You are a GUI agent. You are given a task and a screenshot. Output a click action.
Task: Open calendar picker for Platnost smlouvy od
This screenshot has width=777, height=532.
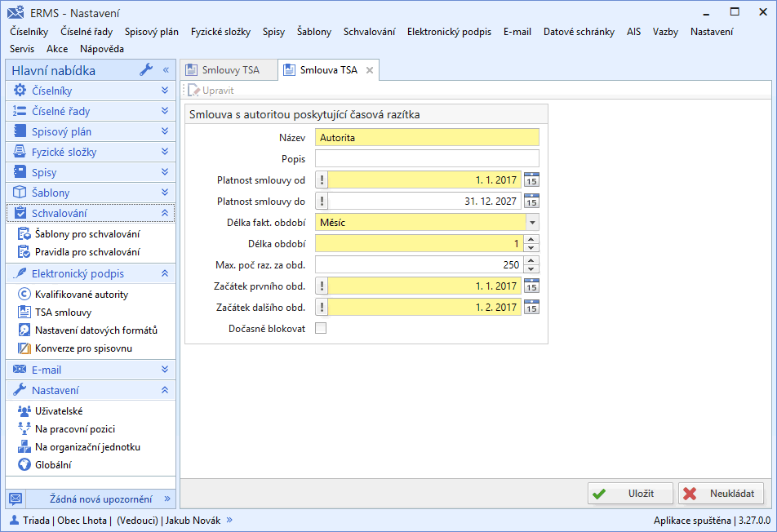click(531, 180)
